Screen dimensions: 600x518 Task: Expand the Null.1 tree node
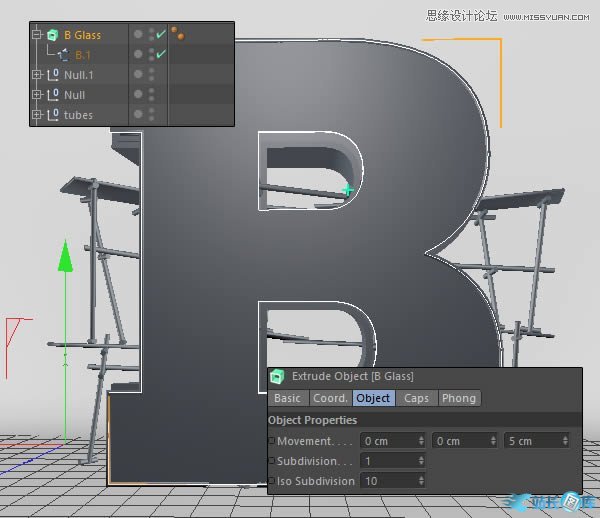point(37,75)
